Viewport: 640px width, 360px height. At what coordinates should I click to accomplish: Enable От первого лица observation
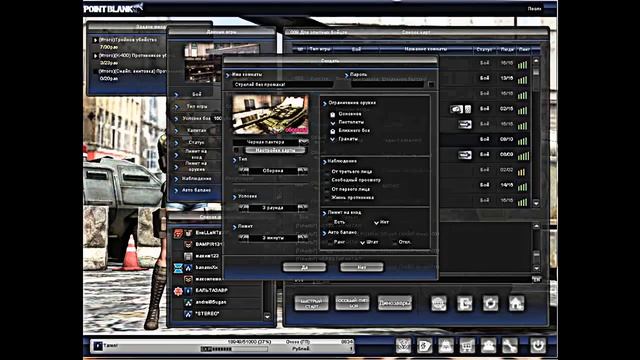[x=327, y=189]
